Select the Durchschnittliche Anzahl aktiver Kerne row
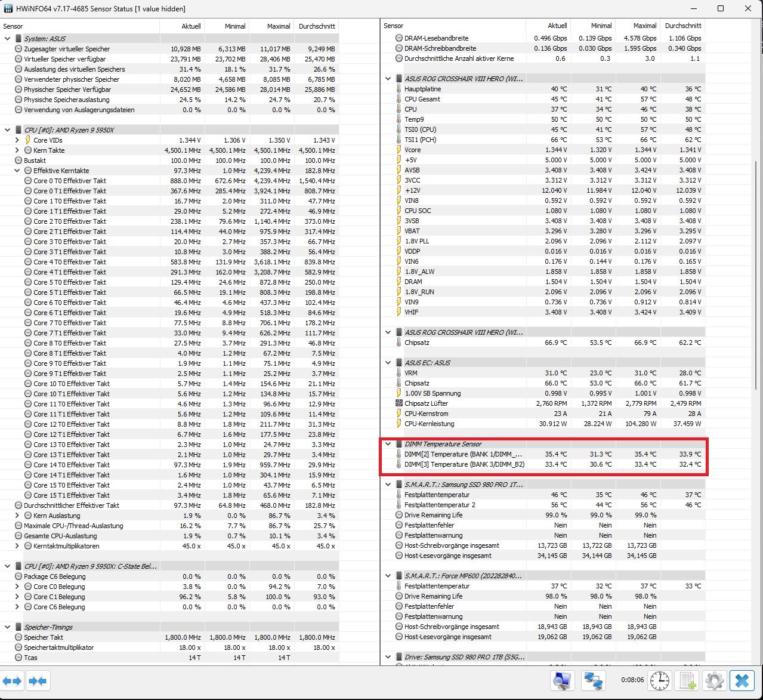The width and height of the screenshot is (763, 700). (x=543, y=58)
